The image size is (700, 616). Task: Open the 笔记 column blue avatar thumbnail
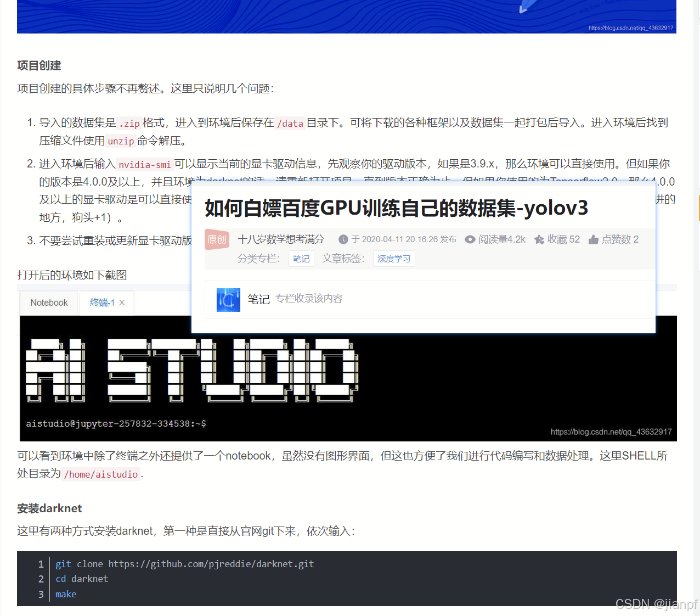pyautogui.click(x=228, y=300)
